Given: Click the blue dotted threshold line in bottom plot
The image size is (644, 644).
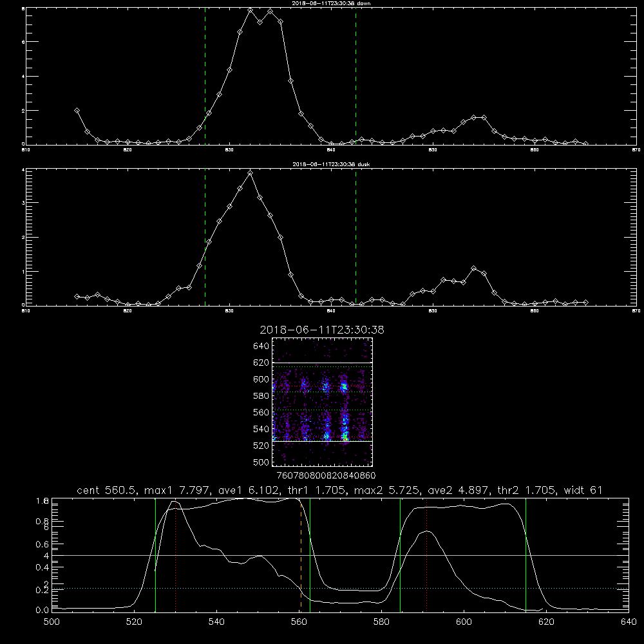Looking at the screenshot, I should pos(340,588).
